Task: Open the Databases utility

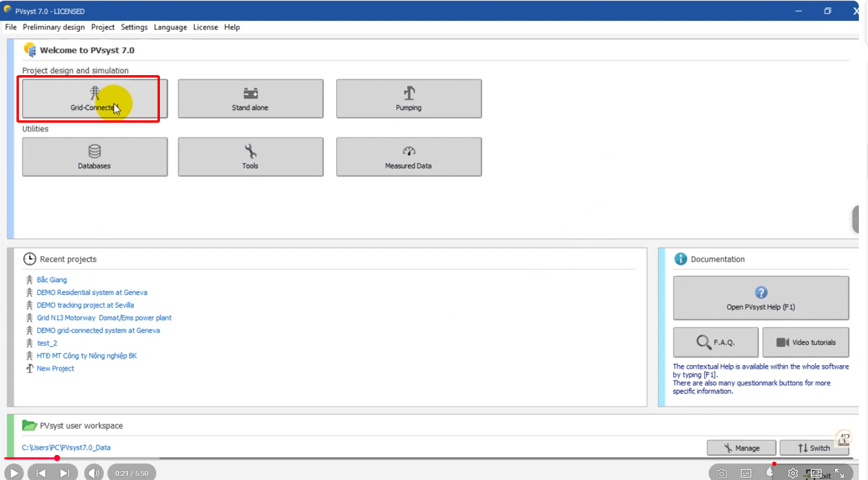Action: point(95,157)
